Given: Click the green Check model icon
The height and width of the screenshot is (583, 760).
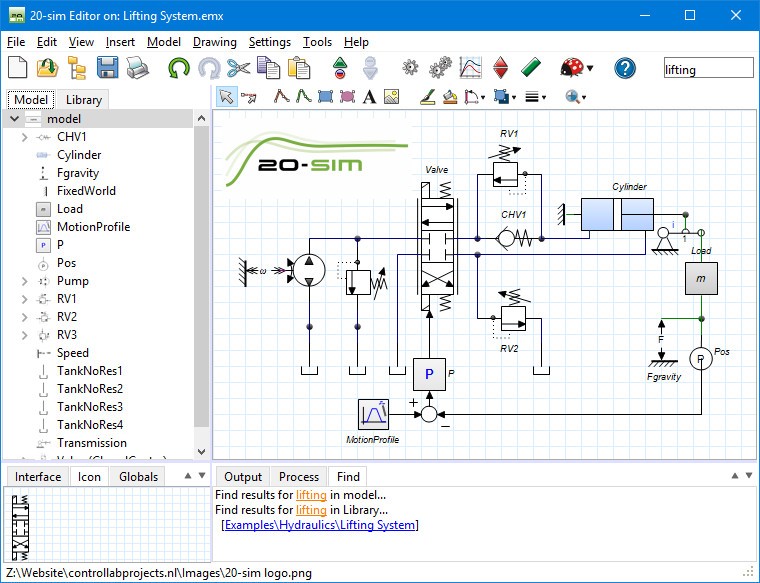Looking at the screenshot, I should (x=531, y=67).
